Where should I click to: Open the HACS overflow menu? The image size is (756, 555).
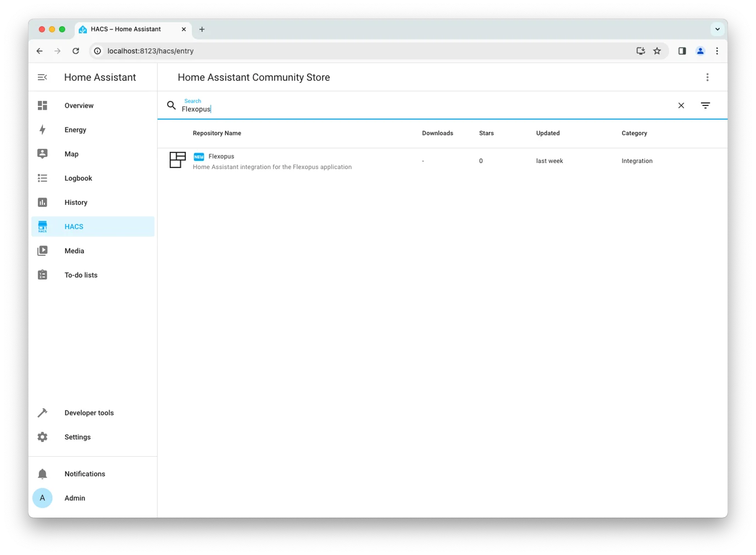coord(707,77)
